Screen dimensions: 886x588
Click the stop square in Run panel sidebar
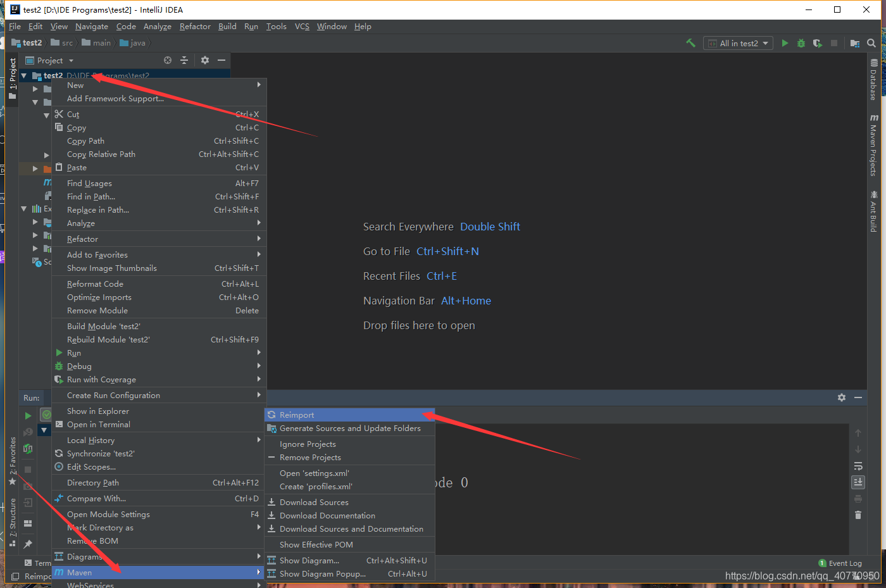pyautogui.click(x=28, y=470)
